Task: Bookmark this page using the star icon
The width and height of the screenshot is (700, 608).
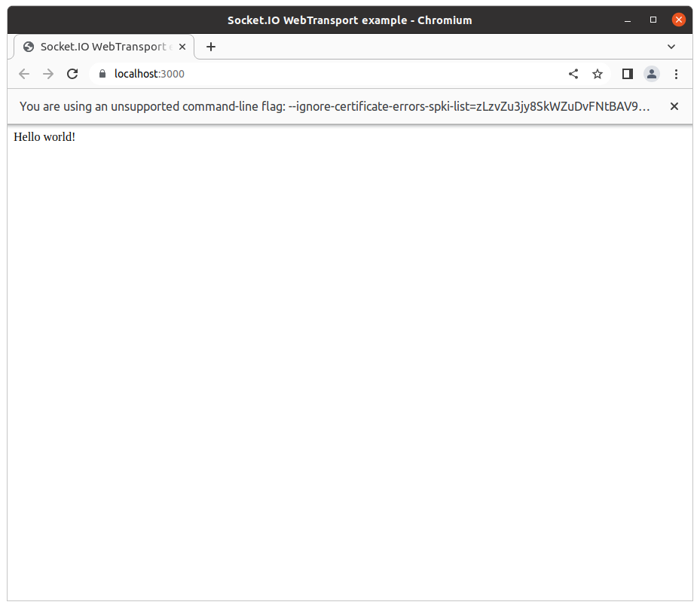Action: [598, 74]
